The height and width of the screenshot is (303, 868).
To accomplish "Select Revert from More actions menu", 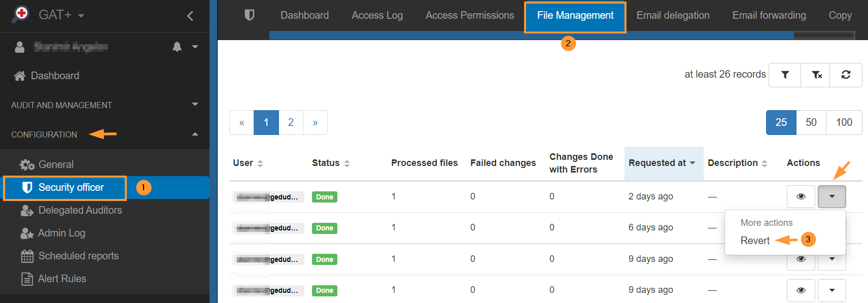I will [x=755, y=241].
